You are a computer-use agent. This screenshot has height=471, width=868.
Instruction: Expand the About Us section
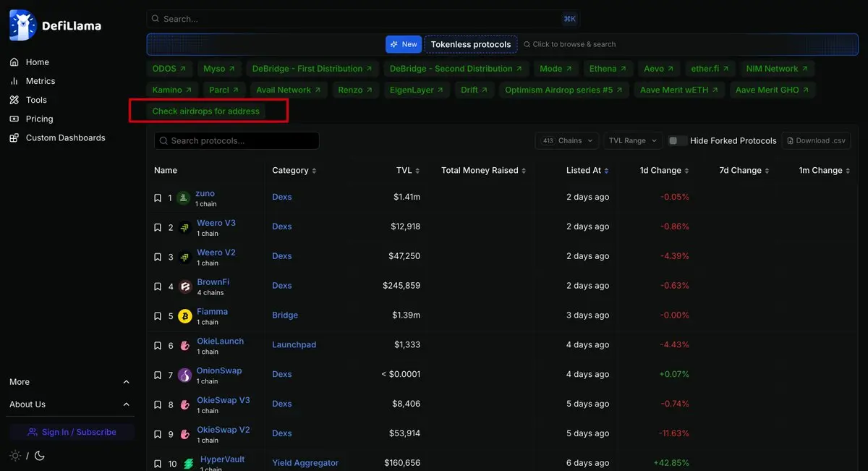coord(69,404)
